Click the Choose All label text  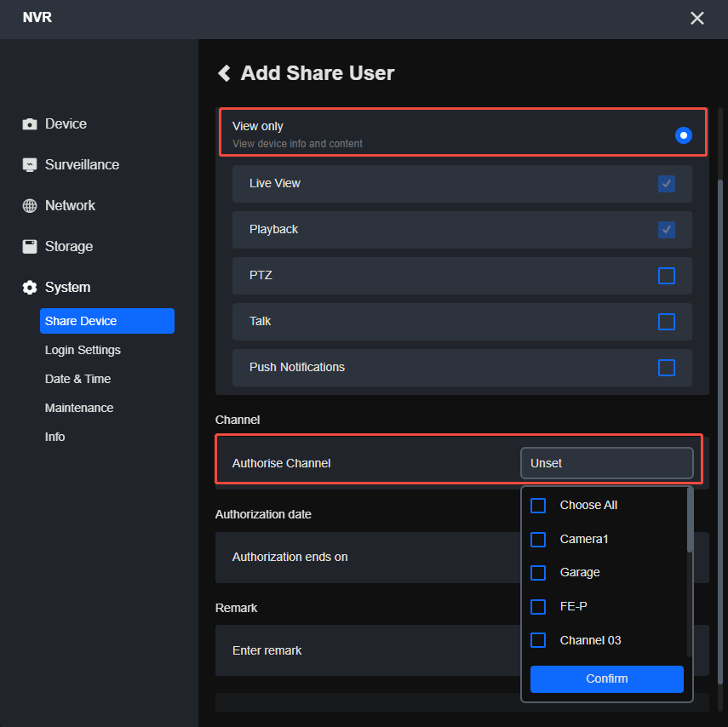[588, 505]
